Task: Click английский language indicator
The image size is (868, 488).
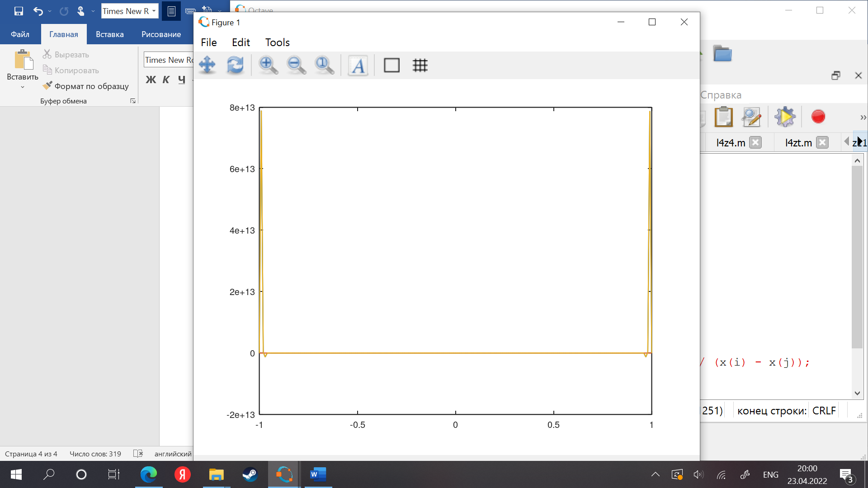Action: click(173, 454)
